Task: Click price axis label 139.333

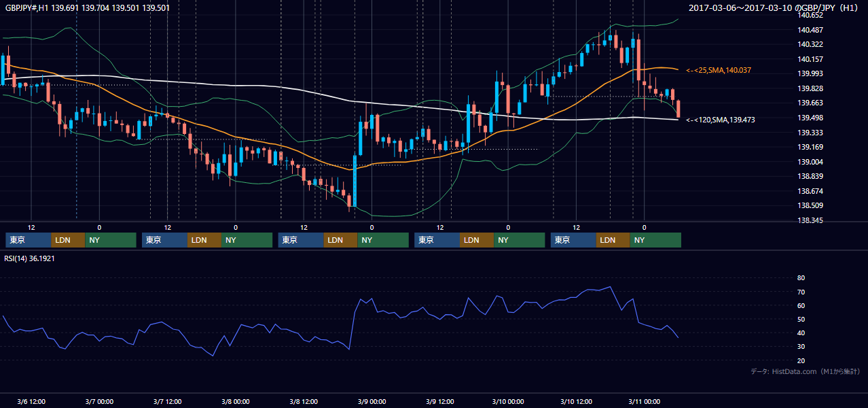Action: click(x=810, y=133)
